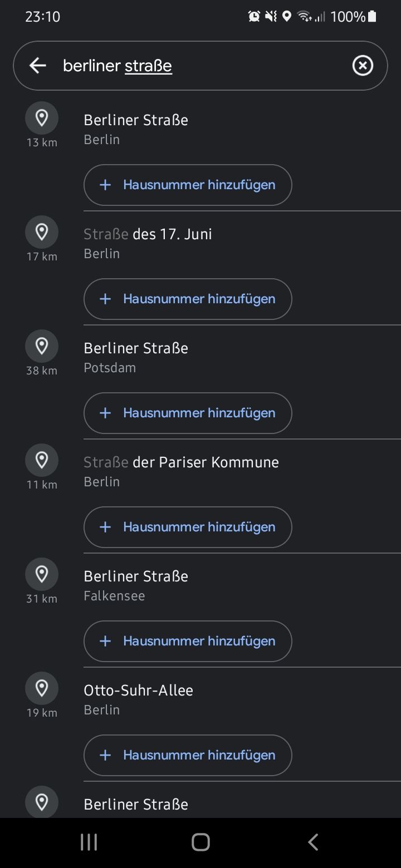This screenshot has width=401, height=868.
Task: Open Berliner Straße in Falkensee
Action: click(136, 585)
